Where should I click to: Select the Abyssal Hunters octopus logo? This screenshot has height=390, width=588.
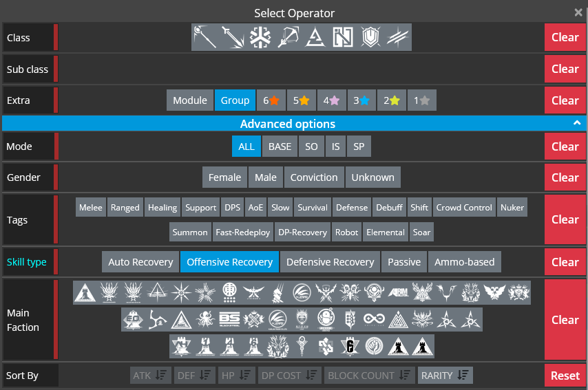[x=205, y=320]
